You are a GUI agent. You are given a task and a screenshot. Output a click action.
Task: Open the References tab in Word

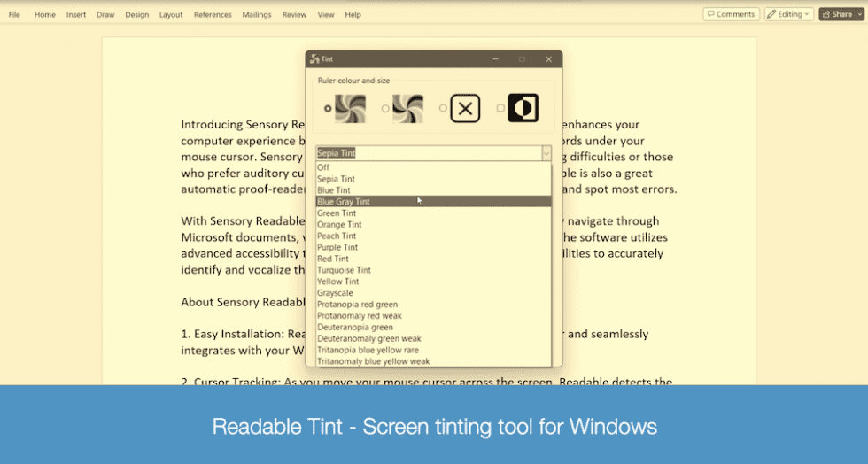[x=213, y=14]
